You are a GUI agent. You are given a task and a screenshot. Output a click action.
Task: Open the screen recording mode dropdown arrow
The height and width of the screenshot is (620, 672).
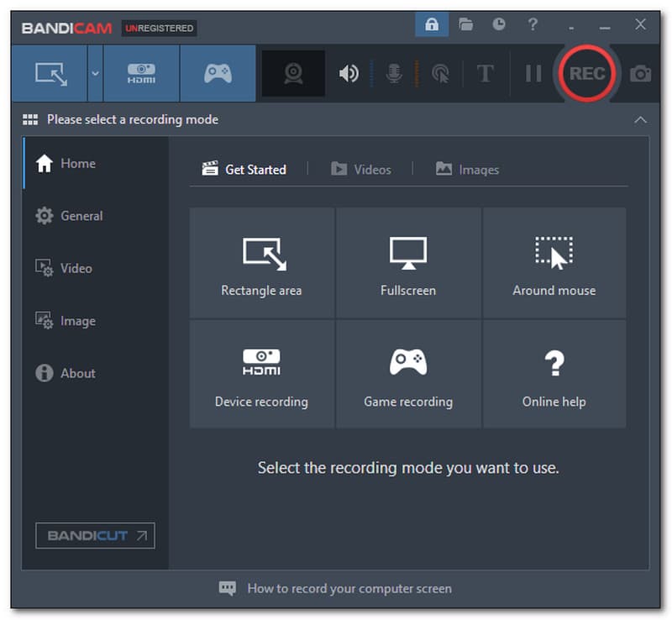coord(95,73)
